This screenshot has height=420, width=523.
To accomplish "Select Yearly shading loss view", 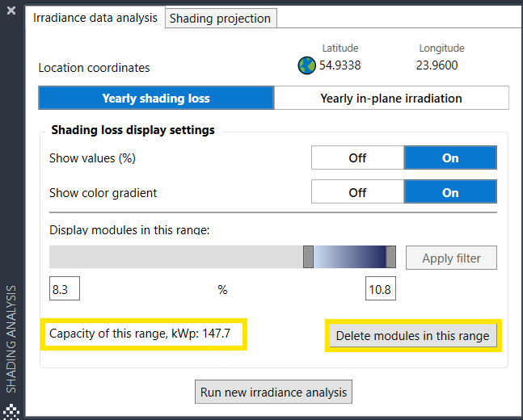I will pyautogui.click(x=156, y=99).
